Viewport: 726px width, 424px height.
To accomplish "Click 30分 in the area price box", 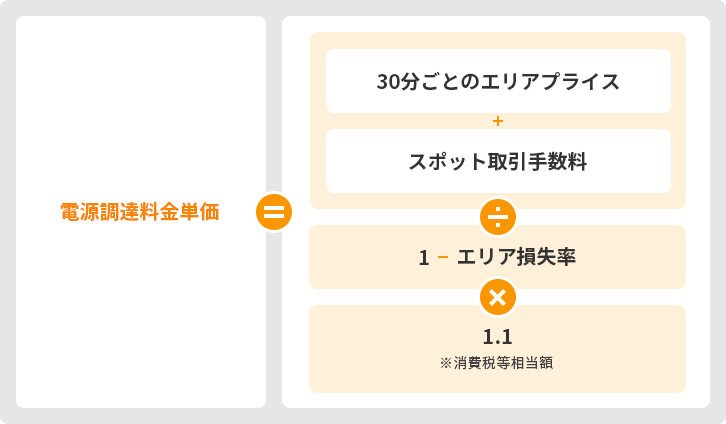I will pyautogui.click(x=394, y=81).
